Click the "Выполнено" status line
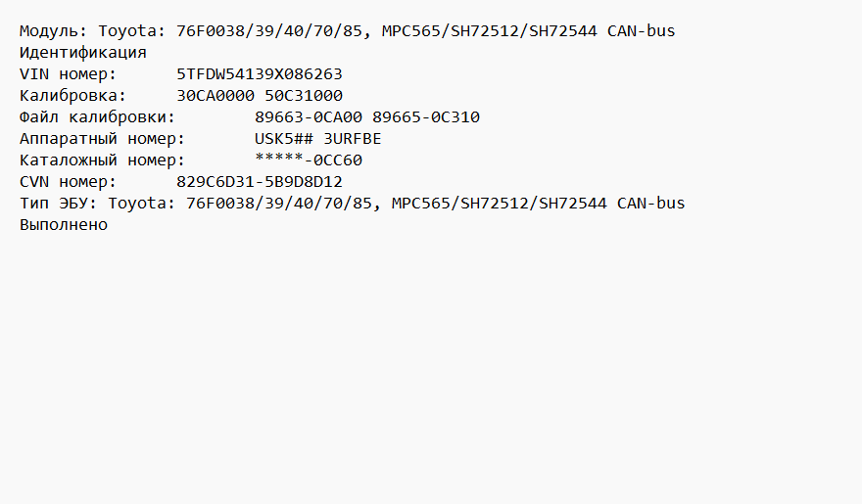This screenshot has height=504, width=862. point(63,225)
